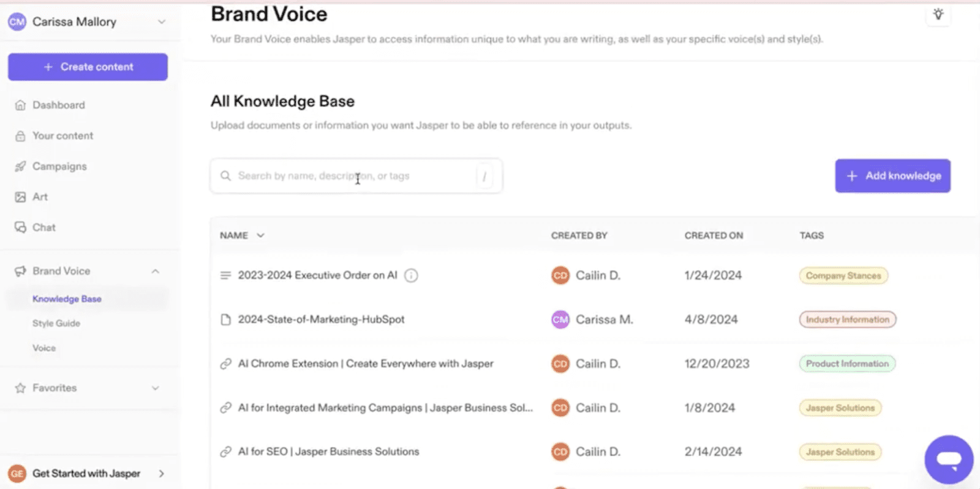The image size is (980, 489).
Task: Click the lightbulb tips icon
Action: click(938, 14)
